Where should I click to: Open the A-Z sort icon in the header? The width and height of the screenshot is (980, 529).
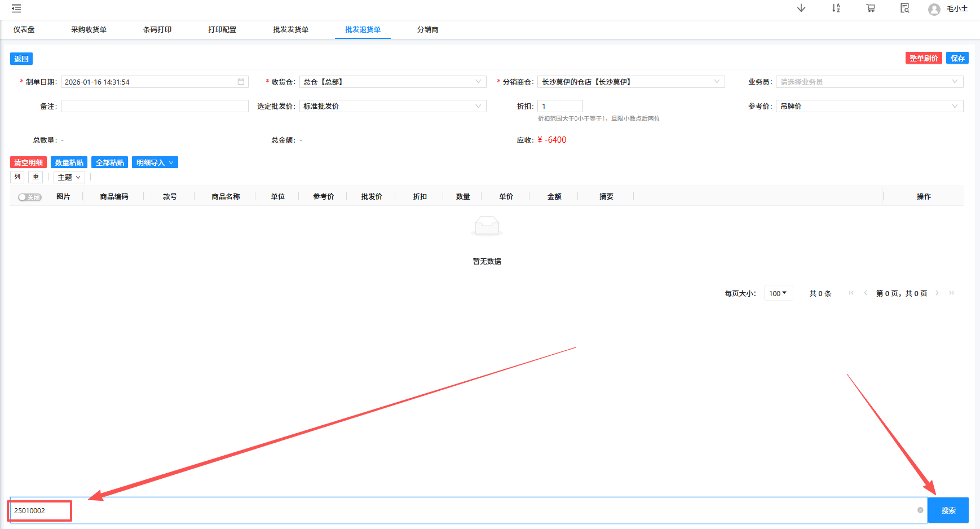pyautogui.click(x=836, y=8)
